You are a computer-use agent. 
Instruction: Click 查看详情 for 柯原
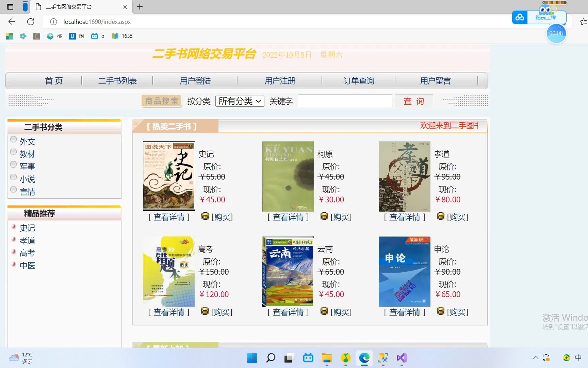point(288,217)
